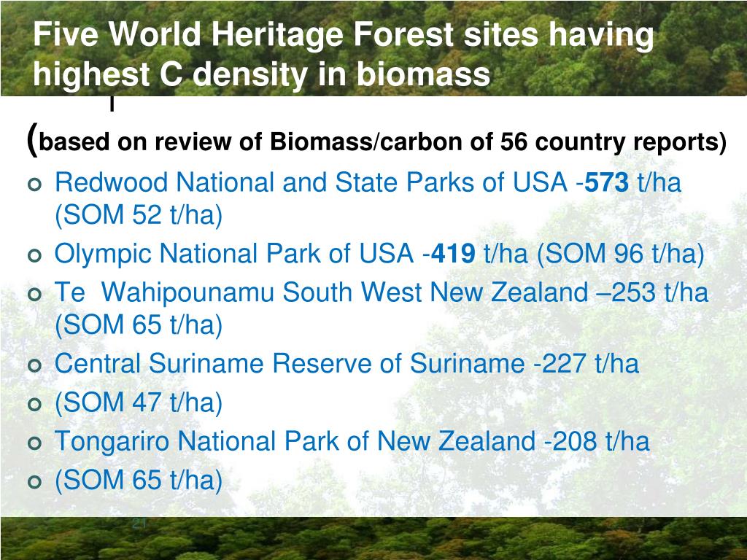The image size is (747, 560).
Task: Click the text '(SOM 47 t/ha)'
Action: point(139,402)
